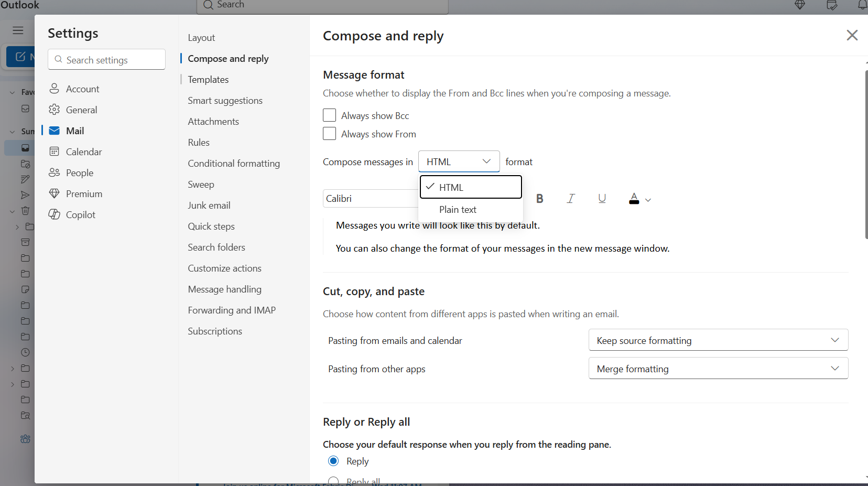Apply bold formatting
The image size is (868, 486).
pyautogui.click(x=540, y=198)
